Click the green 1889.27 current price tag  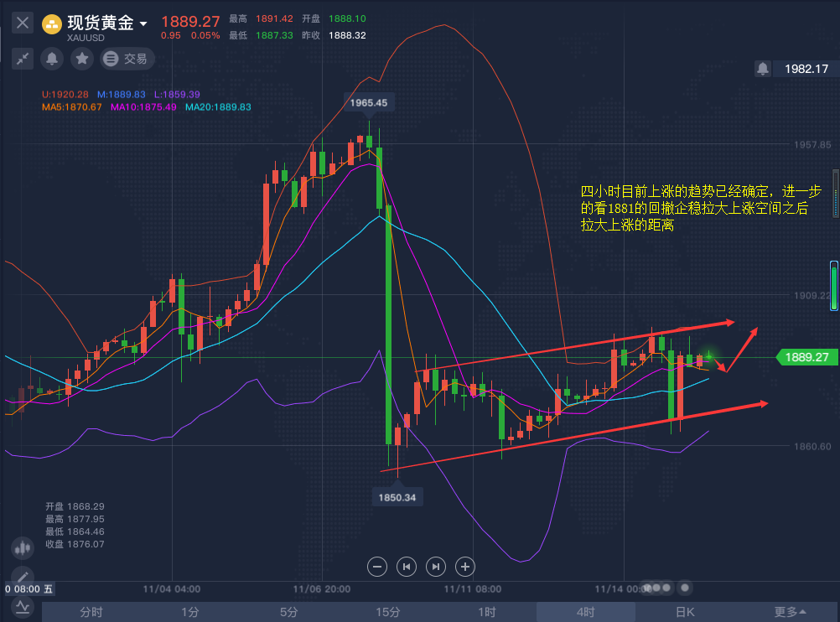click(x=806, y=357)
